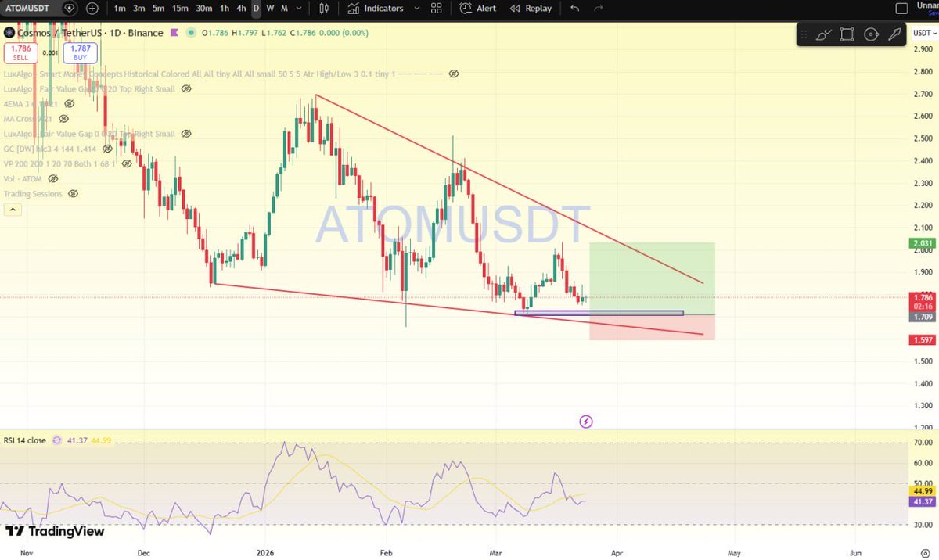This screenshot has width=939, height=560.
Task: Open the candlestick chart style menu
Action: (x=322, y=9)
